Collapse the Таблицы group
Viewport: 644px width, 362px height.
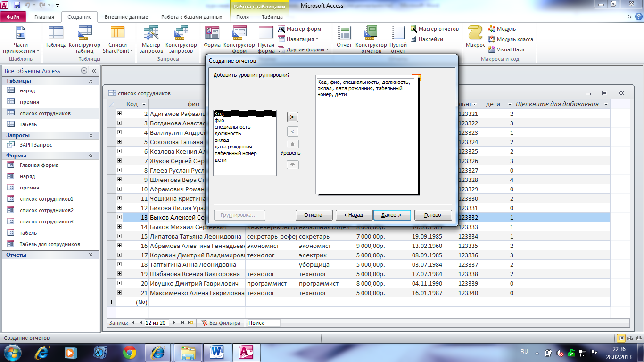[91, 81]
